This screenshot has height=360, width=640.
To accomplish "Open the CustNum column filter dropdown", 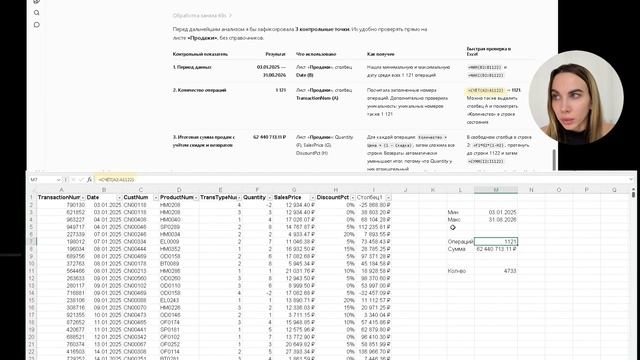I will tap(156, 198).
